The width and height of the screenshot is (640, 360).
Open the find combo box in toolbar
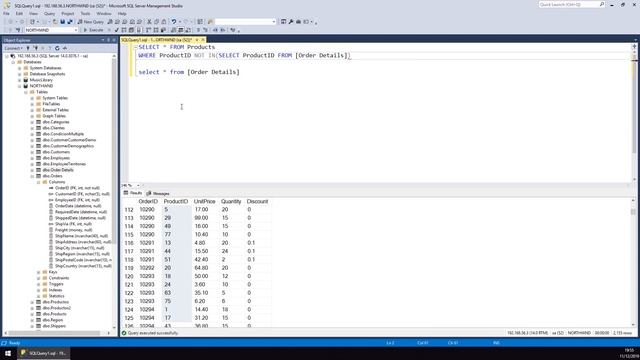245,22
